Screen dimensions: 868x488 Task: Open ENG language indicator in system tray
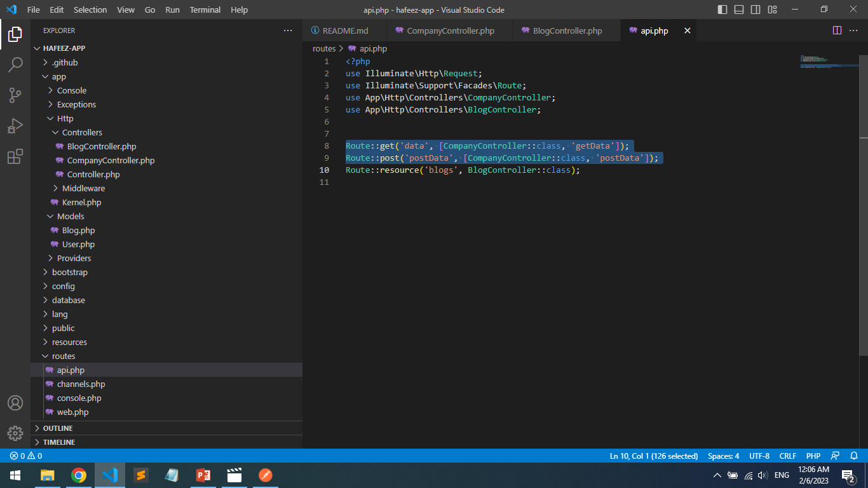(782, 475)
